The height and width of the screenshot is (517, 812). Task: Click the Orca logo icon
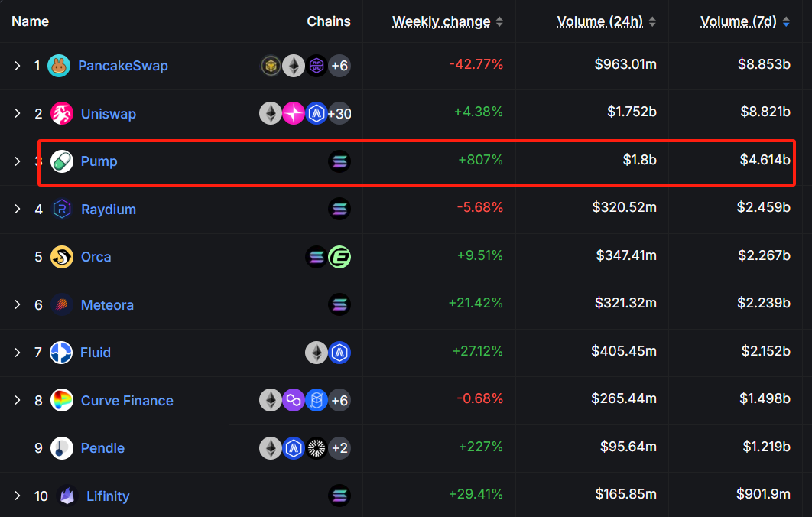[x=62, y=257]
